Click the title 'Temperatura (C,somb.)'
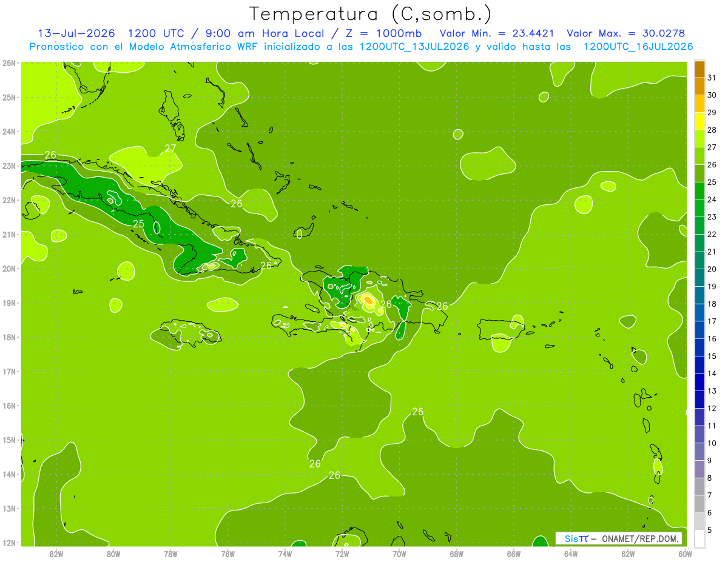 pyautogui.click(x=370, y=13)
